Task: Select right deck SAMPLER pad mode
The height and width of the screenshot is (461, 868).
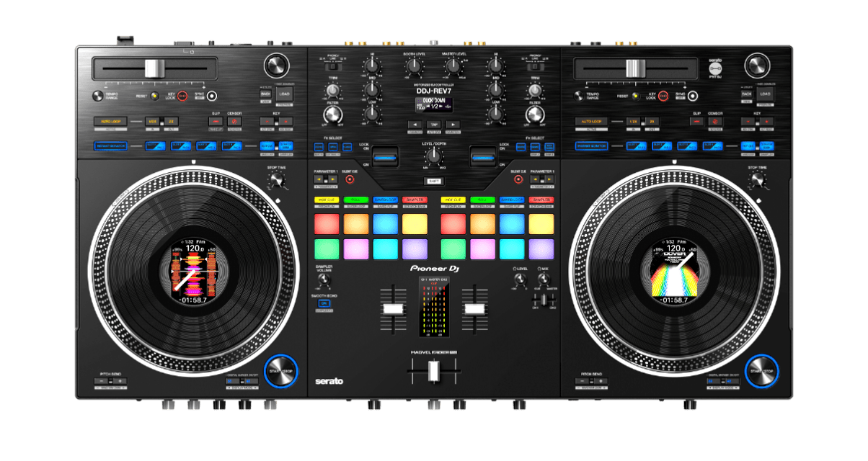Action: [541, 200]
